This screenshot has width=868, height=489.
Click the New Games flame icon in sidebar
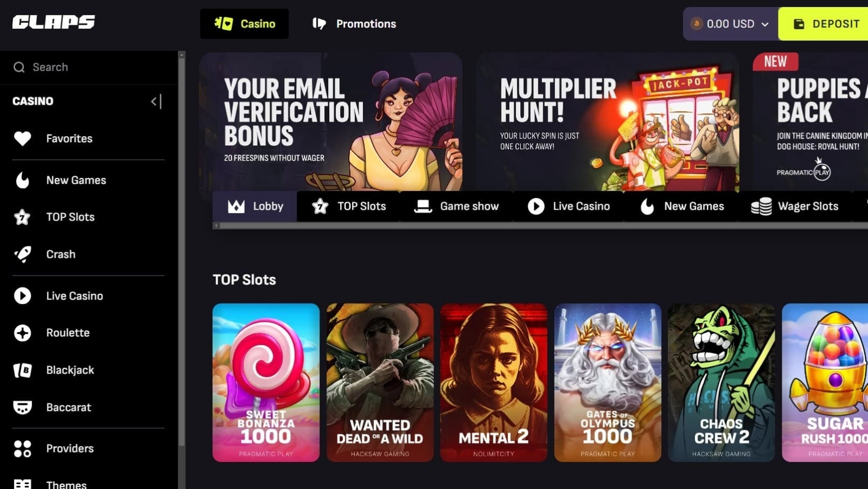pyautogui.click(x=22, y=180)
